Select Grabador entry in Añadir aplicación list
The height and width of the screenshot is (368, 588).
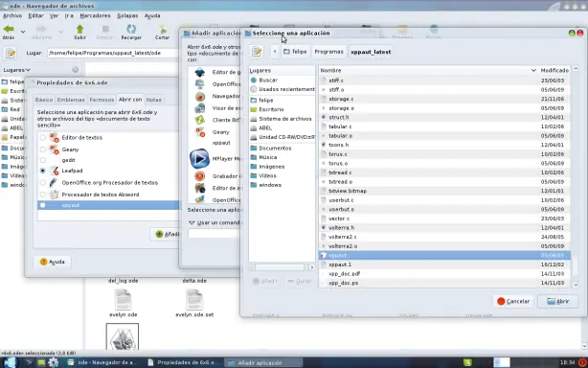click(x=215, y=176)
